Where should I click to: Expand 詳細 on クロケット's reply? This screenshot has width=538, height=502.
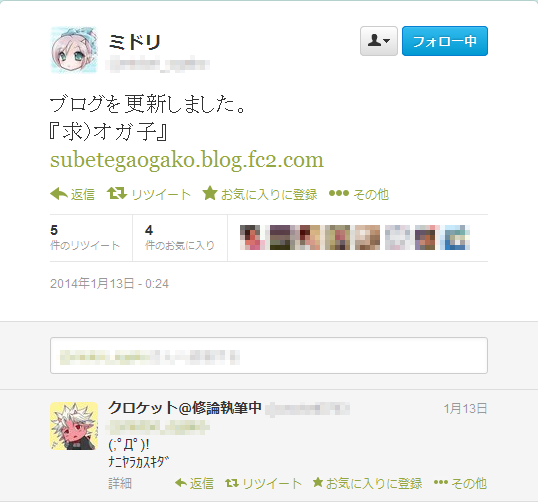pyautogui.click(x=120, y=483)
